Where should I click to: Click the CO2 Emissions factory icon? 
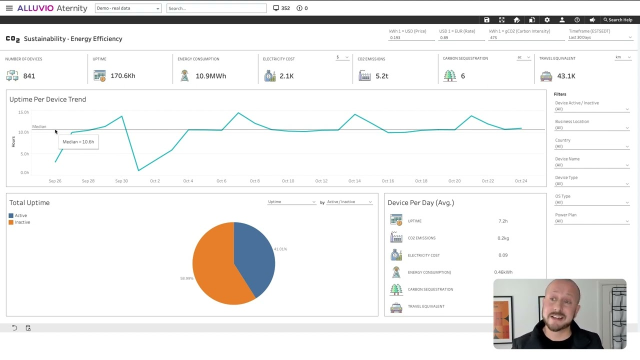click(365, 76)
